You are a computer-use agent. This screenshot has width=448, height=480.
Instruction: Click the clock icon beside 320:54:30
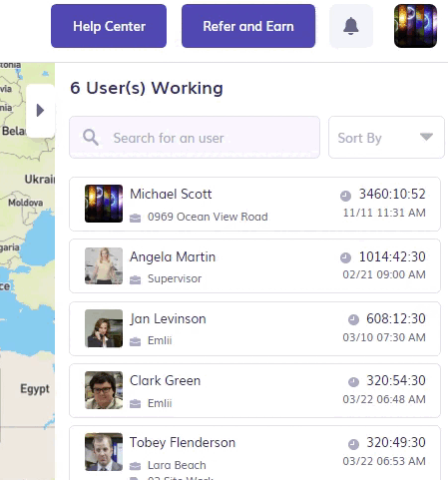click(x=353, y=381)
